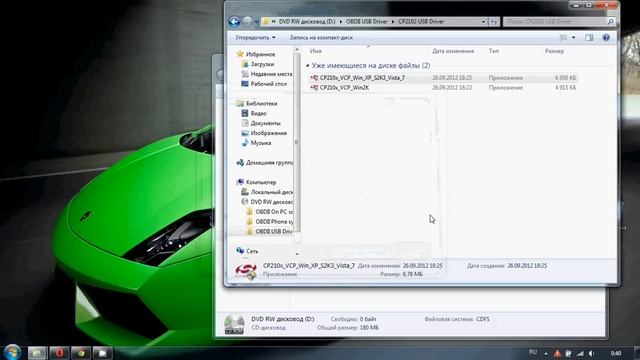The image size is (640, 360).
Task: Click the Избранное star icon
Action: (x=240, y=54)
